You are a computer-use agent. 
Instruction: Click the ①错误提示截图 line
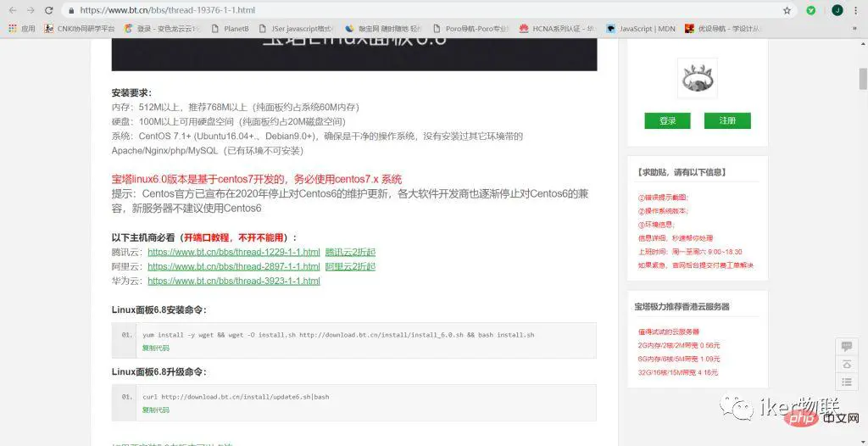tap(663, 198)
